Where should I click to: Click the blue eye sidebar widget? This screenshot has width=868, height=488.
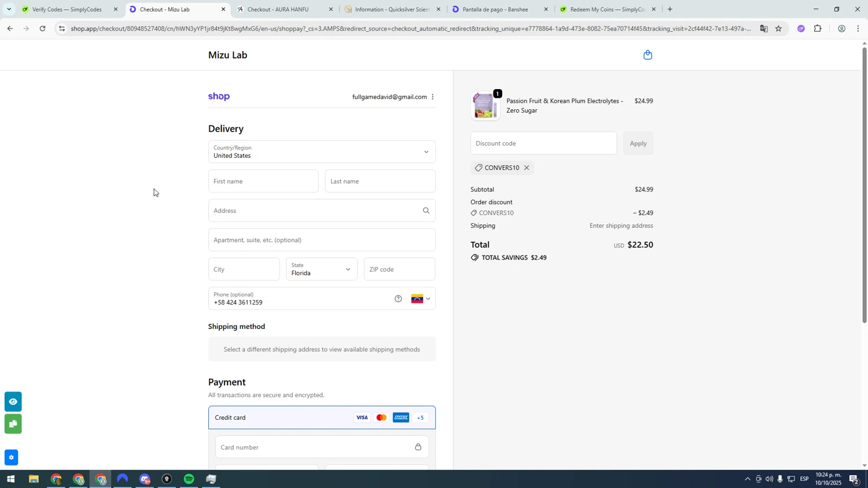pos(13,401)
